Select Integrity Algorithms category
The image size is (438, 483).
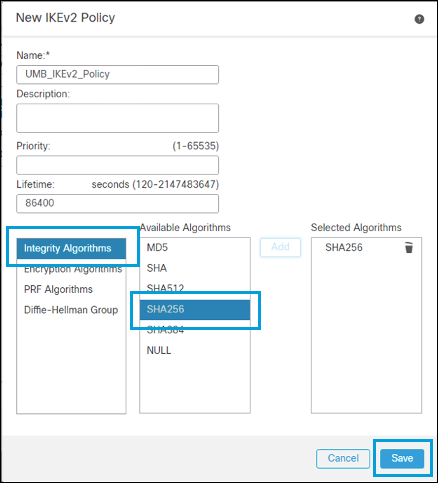[x=71, y=248]
